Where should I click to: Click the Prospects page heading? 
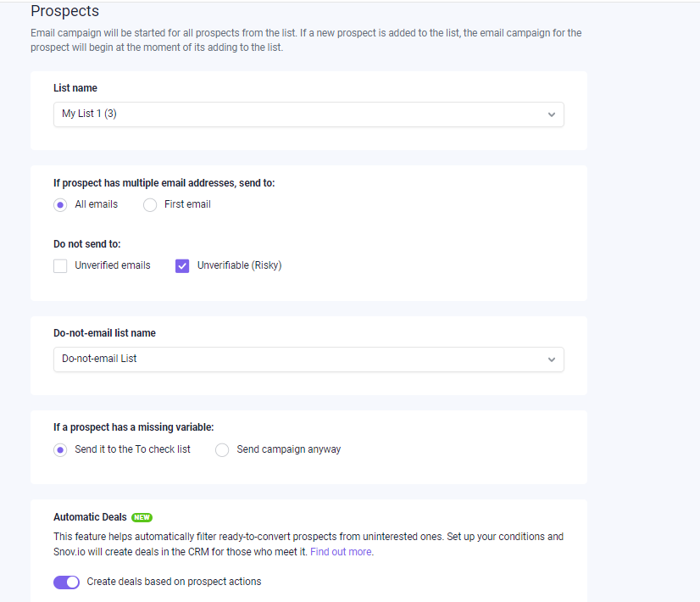[x=64, y=11]
